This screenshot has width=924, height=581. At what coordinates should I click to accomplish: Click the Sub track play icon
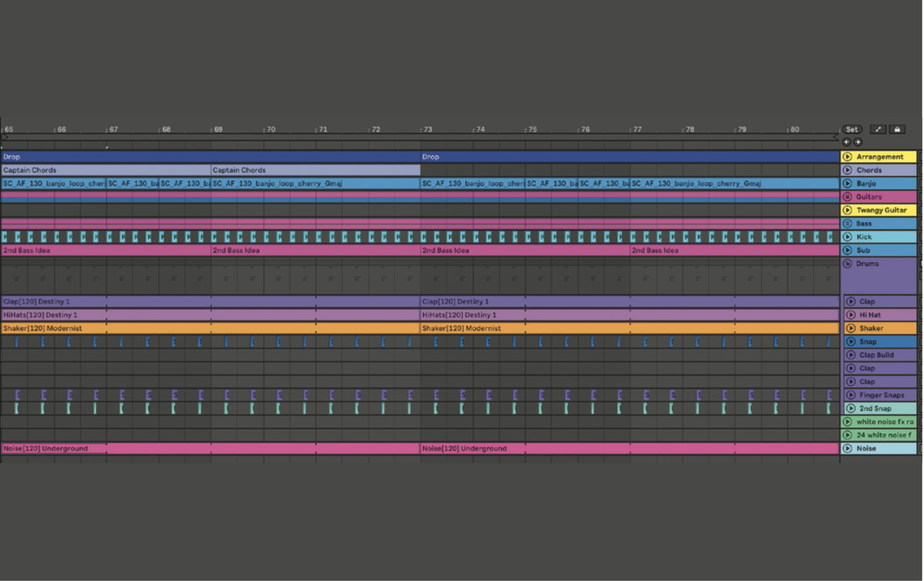[847, 249]
